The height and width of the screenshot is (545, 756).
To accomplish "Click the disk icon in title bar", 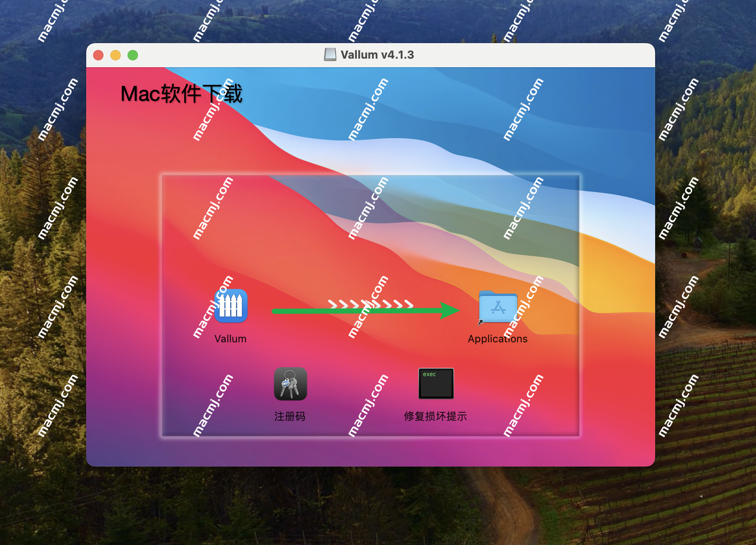I will click(330, 55).
